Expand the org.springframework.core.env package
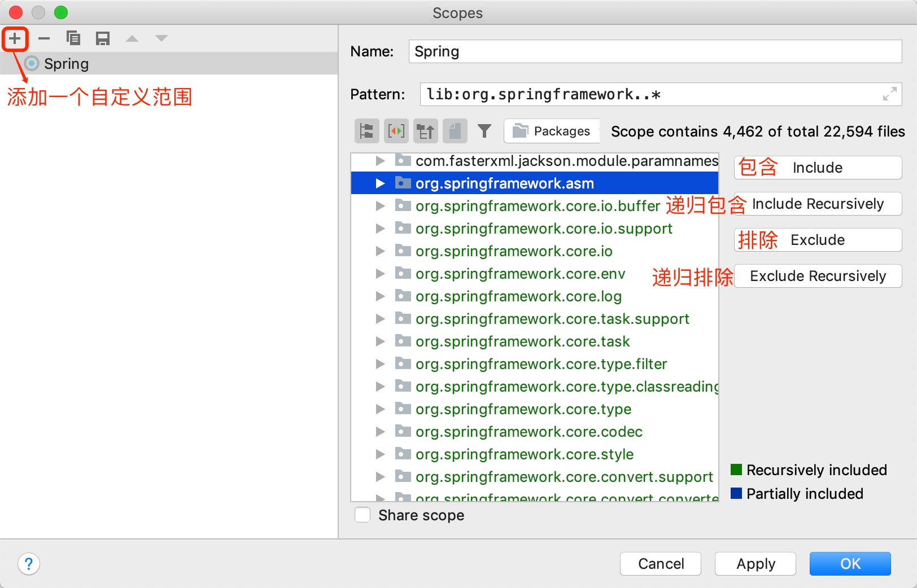Image resolution: width=917 pixels, height=588 pixels. (380, 274)
